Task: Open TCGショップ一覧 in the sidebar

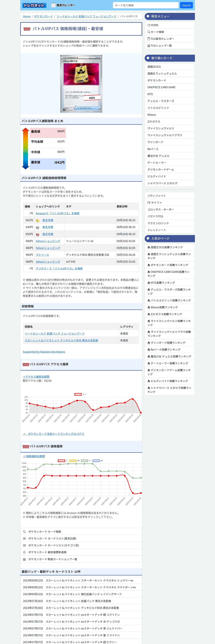Action: coord(170,46)
